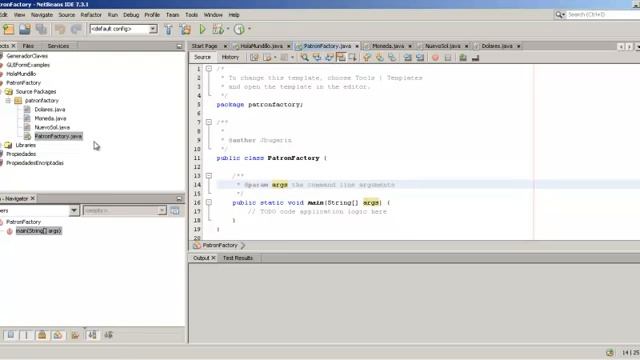Click the Open Project toolbar icon

point(24,29)
